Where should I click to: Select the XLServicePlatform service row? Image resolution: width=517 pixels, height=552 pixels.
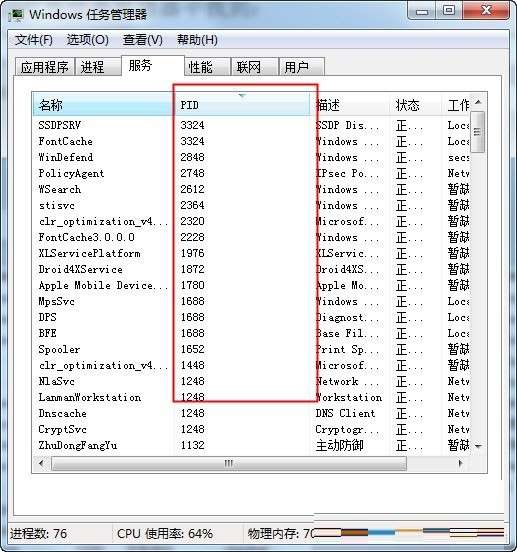[252, 253]
